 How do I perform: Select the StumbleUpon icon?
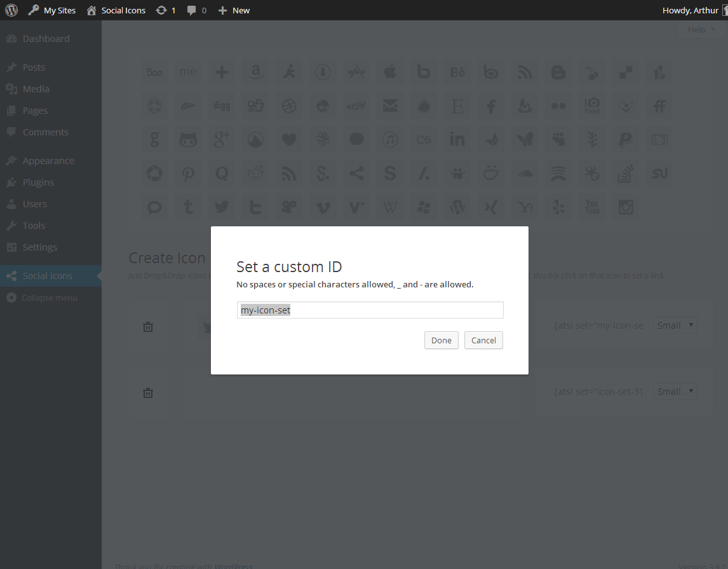pos(659,174)
